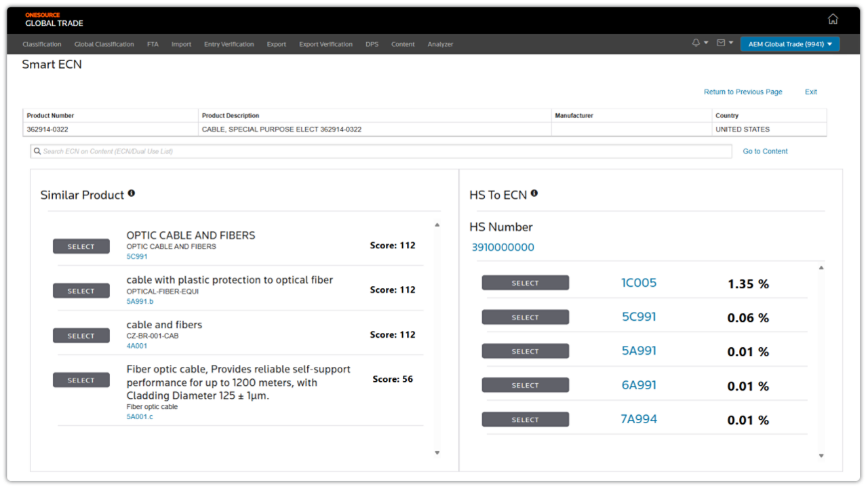Open the Analyzer menu item

point(440,44)
